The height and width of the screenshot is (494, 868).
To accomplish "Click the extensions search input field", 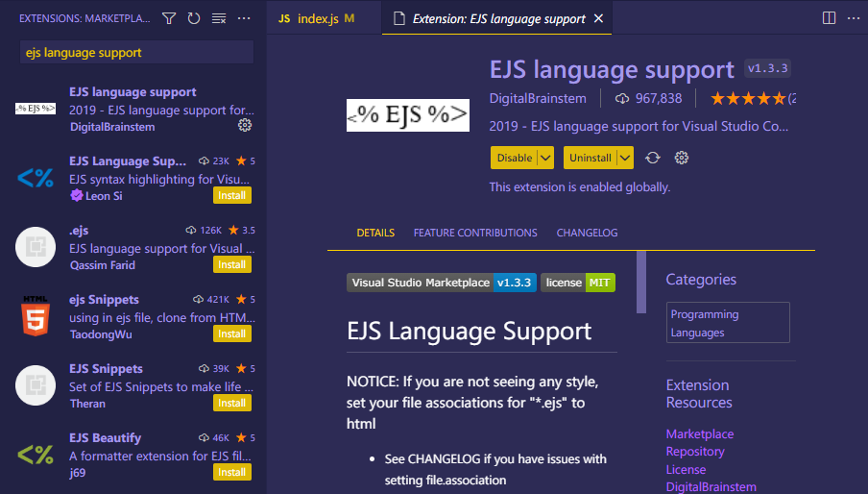I will [136, 52].
